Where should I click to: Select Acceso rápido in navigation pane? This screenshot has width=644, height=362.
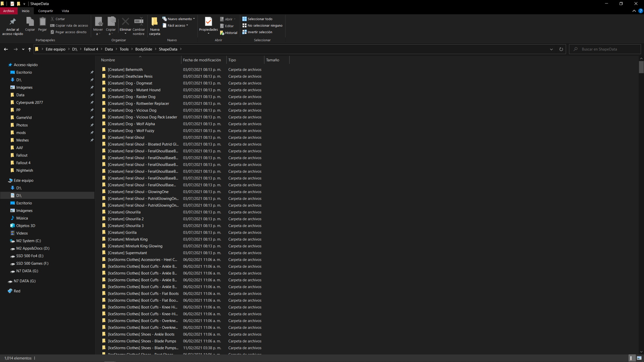pos(25,65)
